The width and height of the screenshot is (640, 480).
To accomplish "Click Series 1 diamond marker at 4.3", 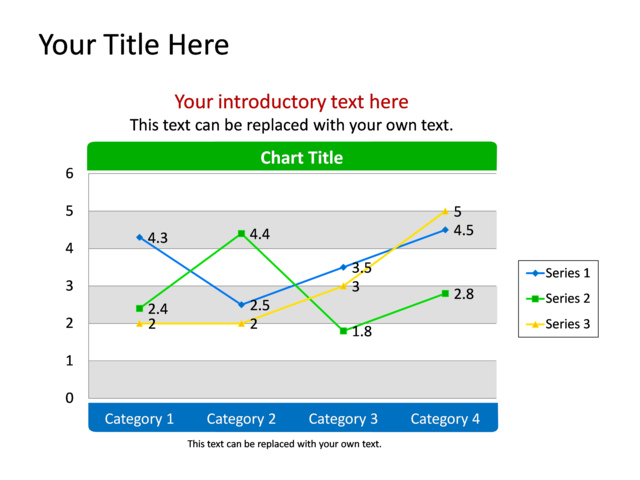I will tap(140, 237).
